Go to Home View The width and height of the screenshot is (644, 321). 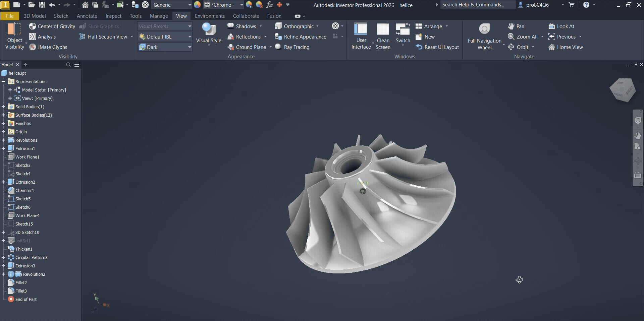pyautogui.click(x=566, y=47)
